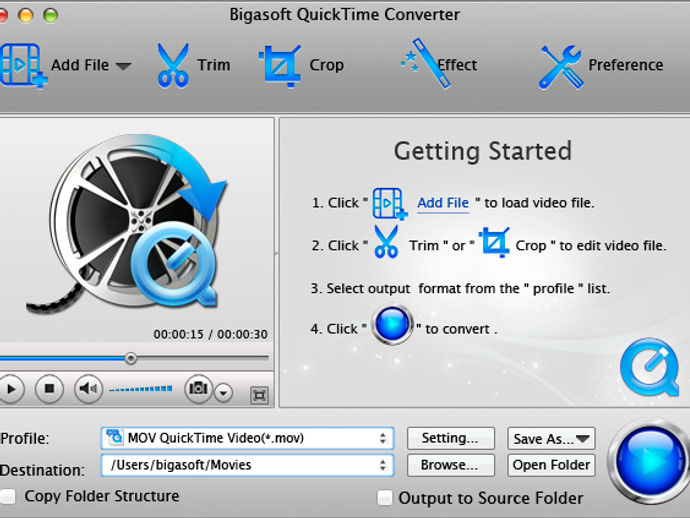This screenshot has height=518, width=690.
Task: Click the Setting... button
Action: point(451,438)
